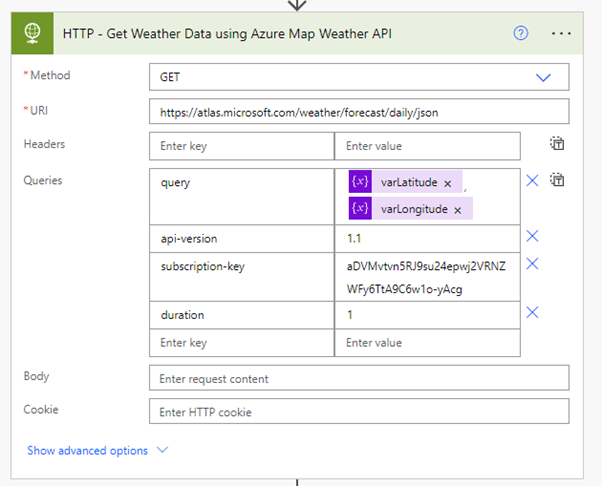602x486 pixels.
Task: Click the Body request content field
Action: (359, 378)
